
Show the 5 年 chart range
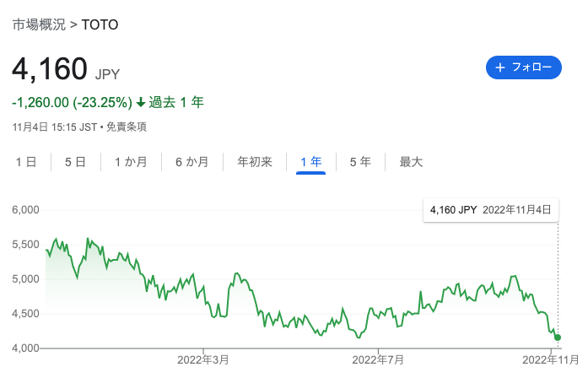360,162
